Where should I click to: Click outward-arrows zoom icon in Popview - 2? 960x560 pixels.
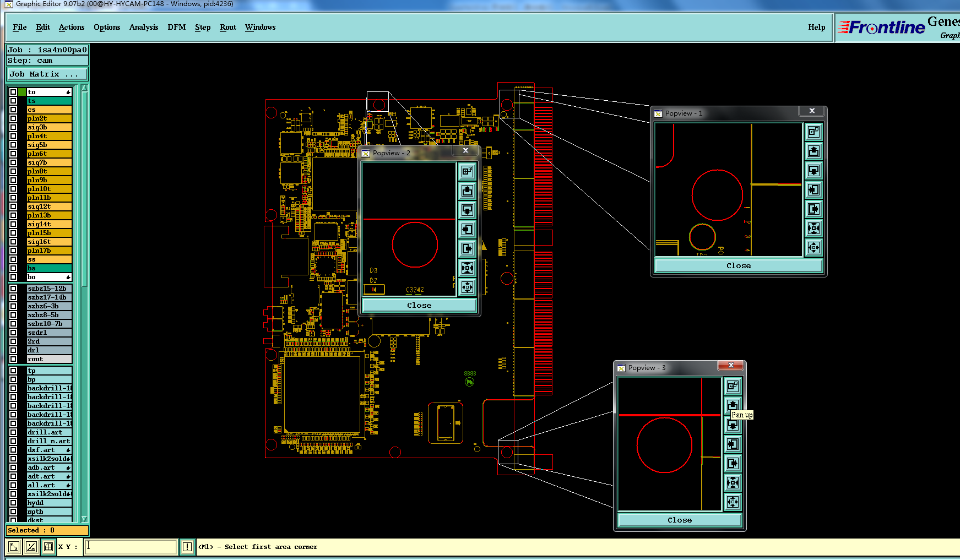pyautogui.click(x=467, y=287)
